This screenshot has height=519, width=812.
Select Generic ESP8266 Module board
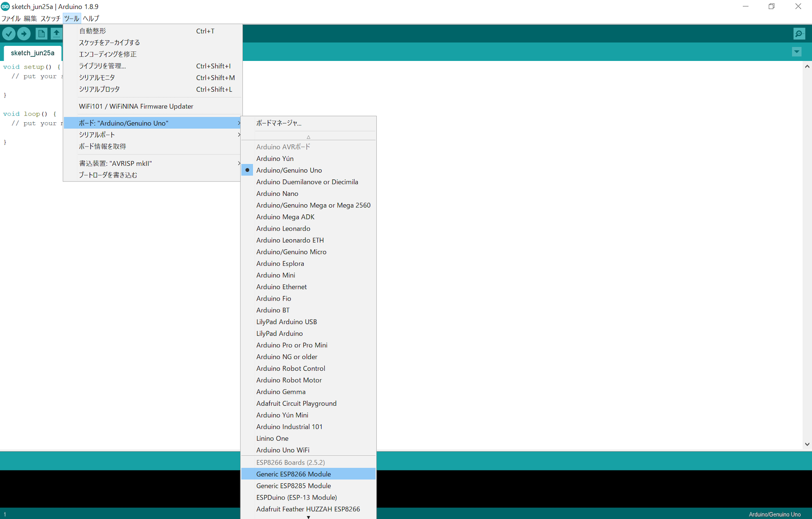pos(293,474)
